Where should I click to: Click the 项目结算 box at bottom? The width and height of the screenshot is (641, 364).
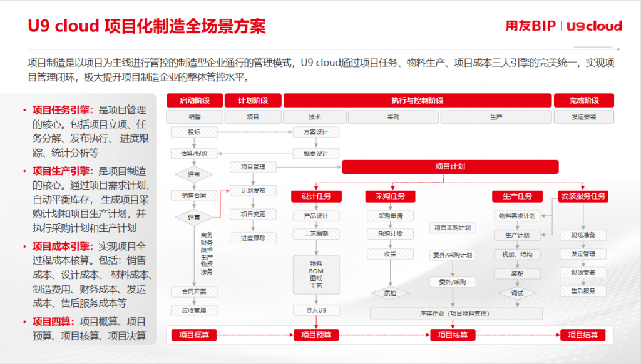(x=583, y=335)
